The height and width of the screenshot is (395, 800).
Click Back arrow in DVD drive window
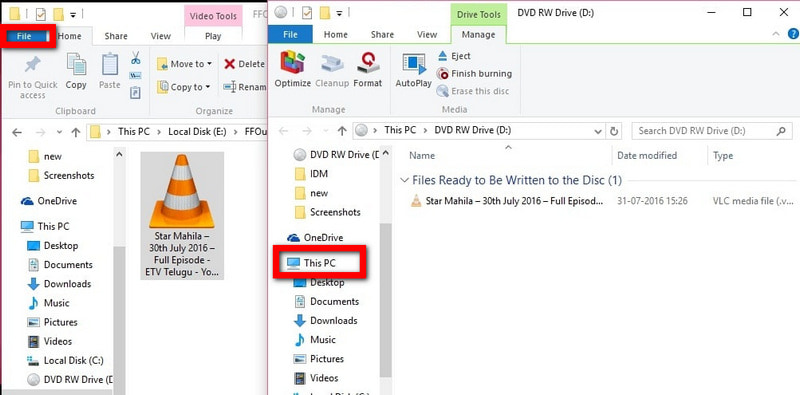click(283, 131)
